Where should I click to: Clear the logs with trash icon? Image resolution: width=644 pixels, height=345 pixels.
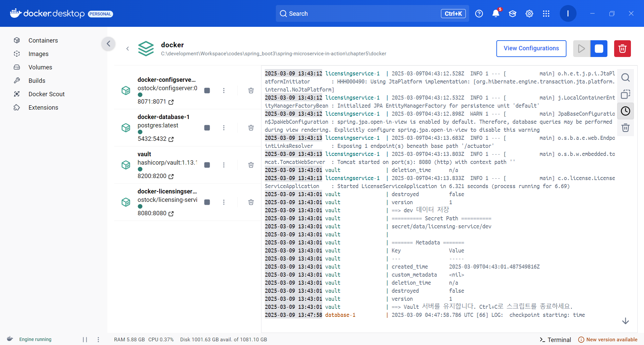(x=626, y=128)
